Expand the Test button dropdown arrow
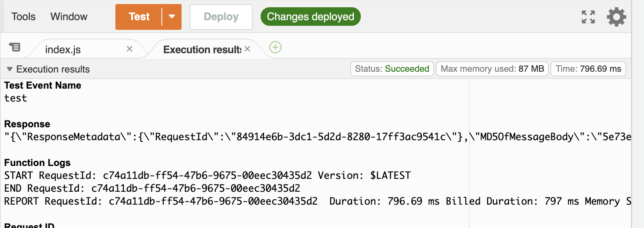 pyautogui.click(x=172, y=17)
